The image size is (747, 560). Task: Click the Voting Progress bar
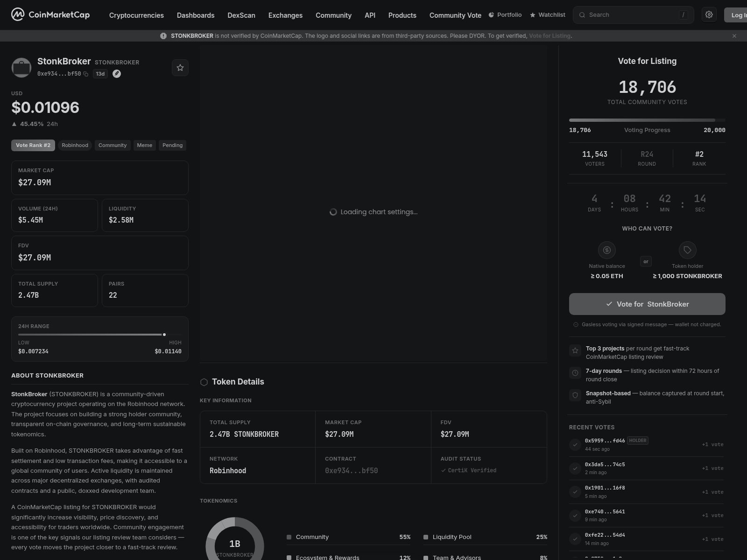[x=647, y=120]
